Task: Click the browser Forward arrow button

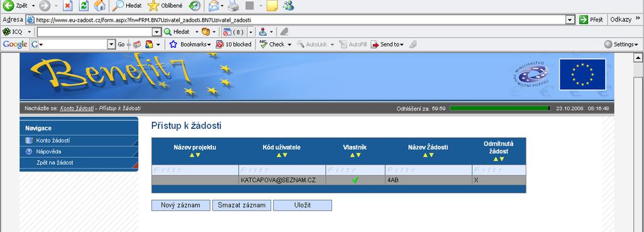Action: pos(45,6)
